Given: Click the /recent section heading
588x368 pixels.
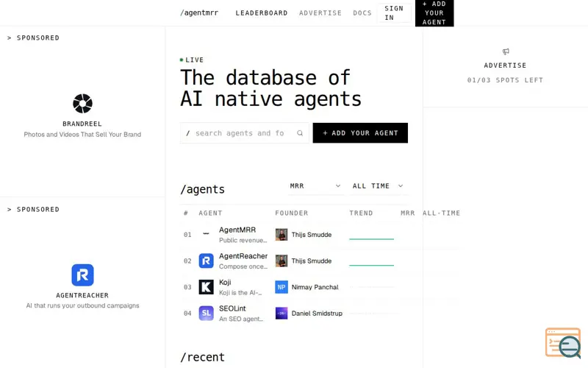Looking at the screenshot, I should click(x=203, y=357).
